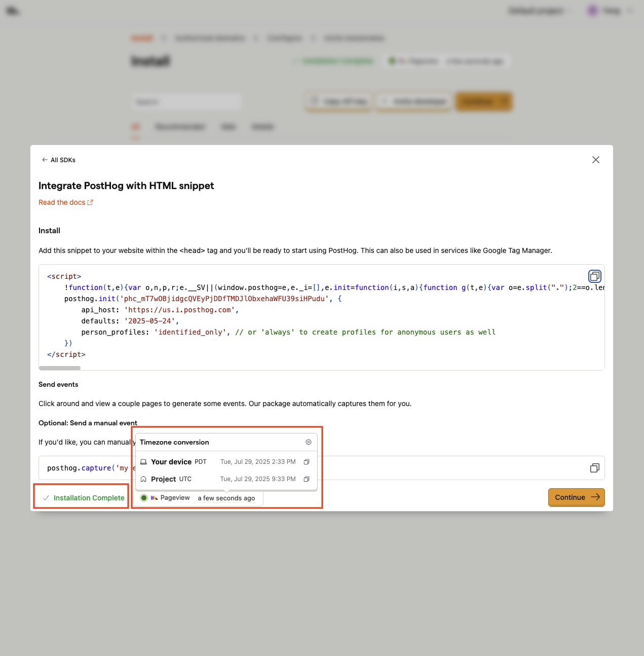Go back via the All SDKs arrow
Screen dimensions: 644x656
[x=58, y=160]
